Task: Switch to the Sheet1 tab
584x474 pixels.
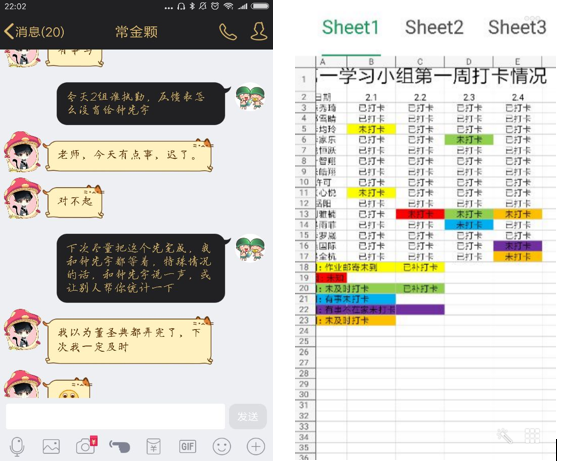Action: click(350, 28)
